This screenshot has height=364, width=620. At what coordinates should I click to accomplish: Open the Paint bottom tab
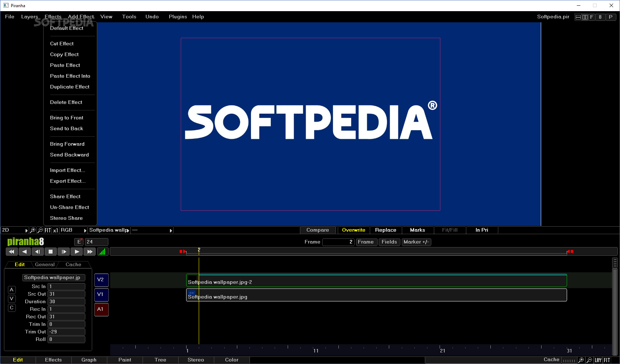125,360
